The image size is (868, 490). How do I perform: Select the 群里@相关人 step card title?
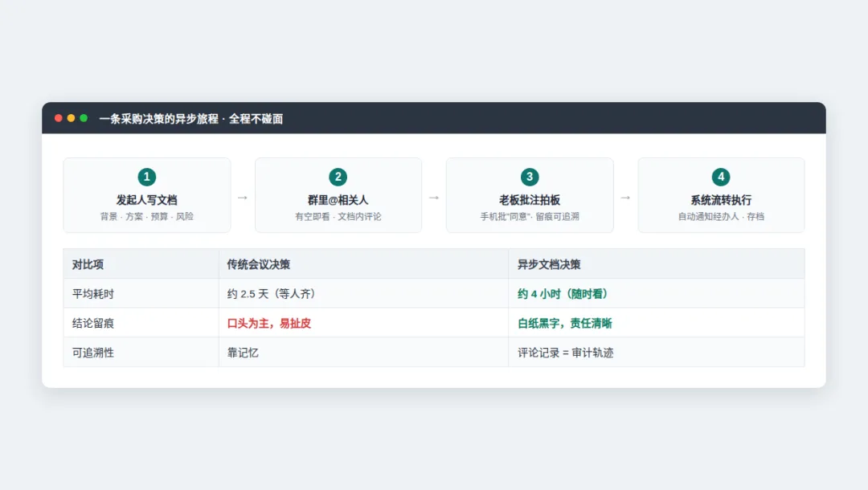(x=338, y=200)
